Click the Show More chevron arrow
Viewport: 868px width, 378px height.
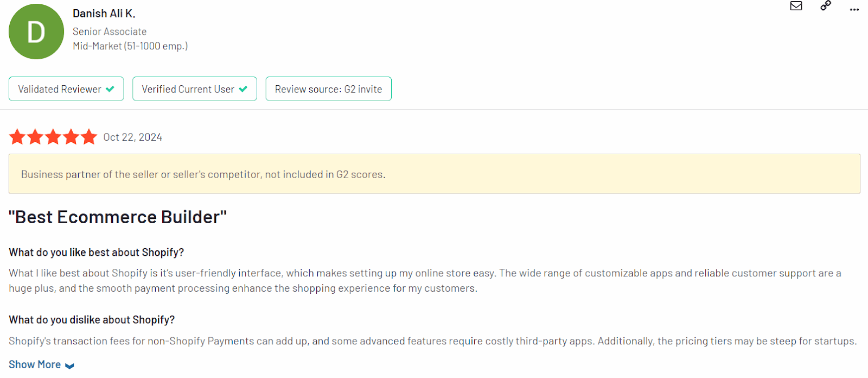point(69,366)
